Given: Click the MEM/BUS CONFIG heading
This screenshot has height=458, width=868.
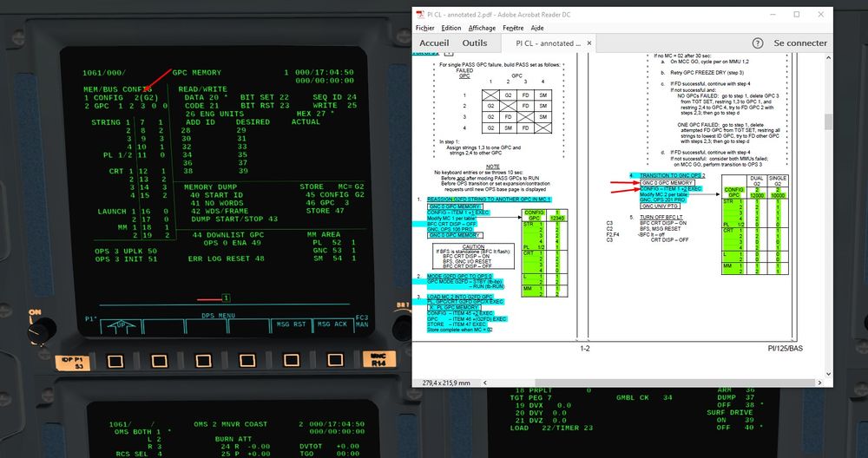Looking at the screenshot, I should pos(117,89).
